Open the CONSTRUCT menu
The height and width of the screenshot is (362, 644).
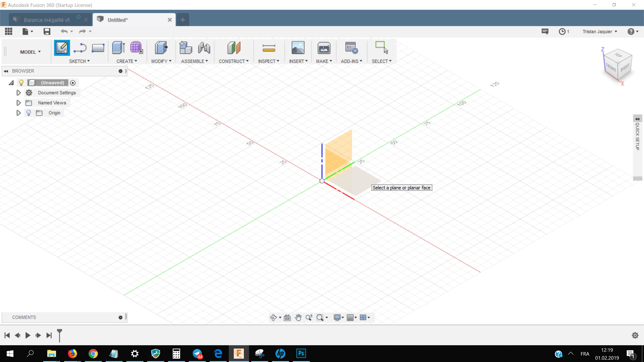point(233,61)
